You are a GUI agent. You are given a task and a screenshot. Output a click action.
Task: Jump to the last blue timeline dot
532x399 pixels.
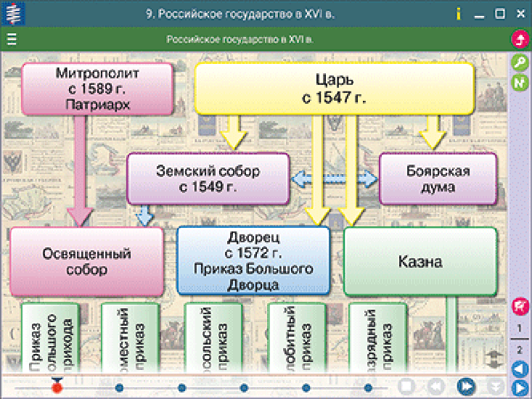pyautogui.click(x=368, y=387)
